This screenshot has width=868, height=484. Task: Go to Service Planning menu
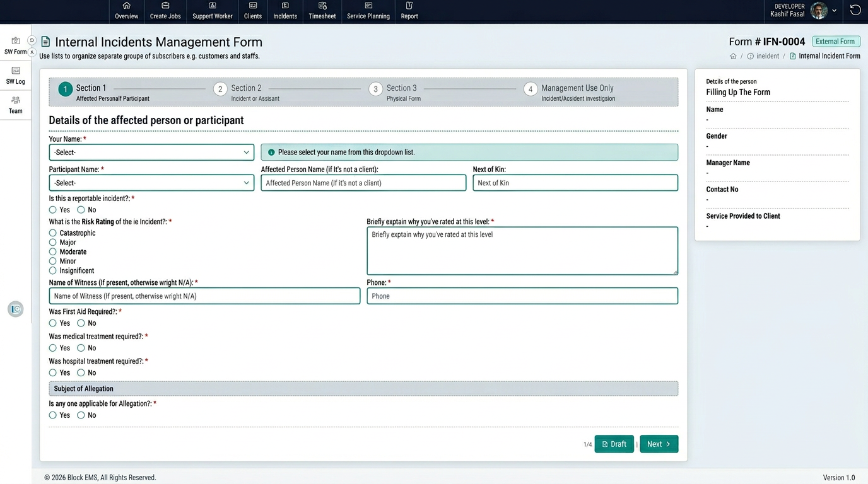[x=368, y=11]
